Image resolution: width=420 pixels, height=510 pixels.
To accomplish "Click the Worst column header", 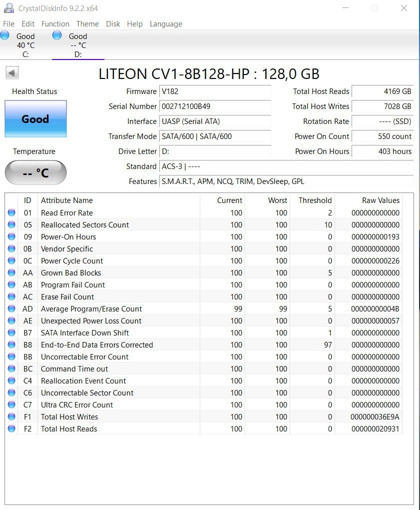I will pos(267,200).
